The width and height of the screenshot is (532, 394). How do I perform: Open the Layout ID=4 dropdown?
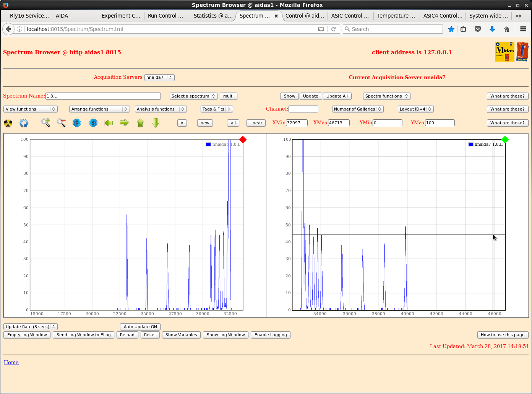pyautogui.click(x=416, y=109)
